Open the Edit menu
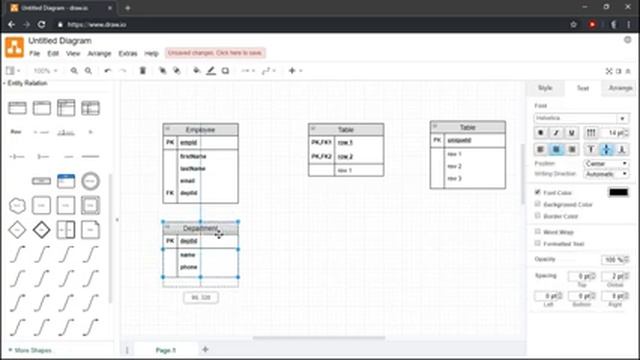 click(x=53, y=53)
